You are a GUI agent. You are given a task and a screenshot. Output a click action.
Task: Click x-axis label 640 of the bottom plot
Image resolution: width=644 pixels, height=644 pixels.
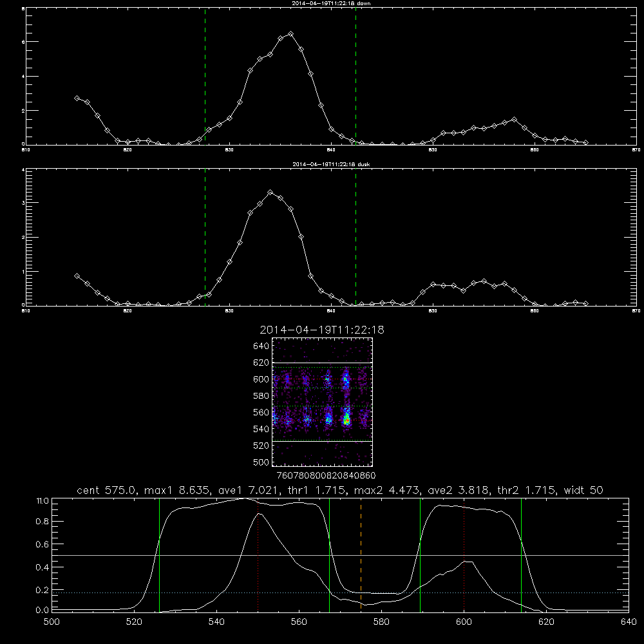click(629, 622)
